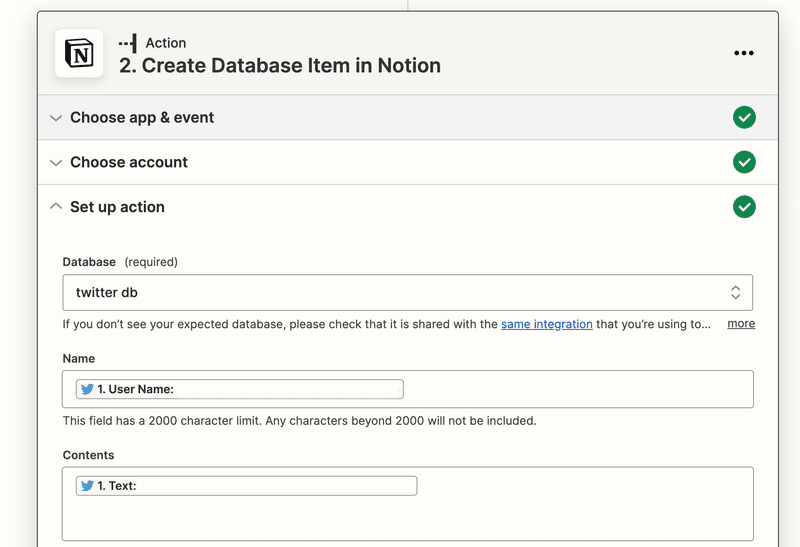Click the Set up action heading
Viewport: 800px width, 547px height.
[117, 207]
